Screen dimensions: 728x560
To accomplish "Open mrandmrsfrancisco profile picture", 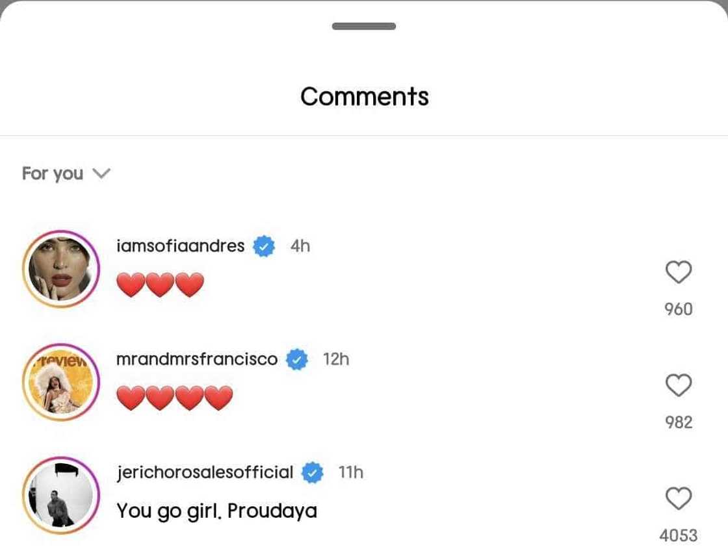I will point(60,382).
